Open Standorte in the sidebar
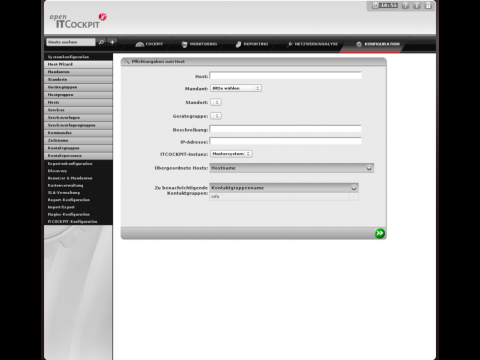 tap(78, 80)
